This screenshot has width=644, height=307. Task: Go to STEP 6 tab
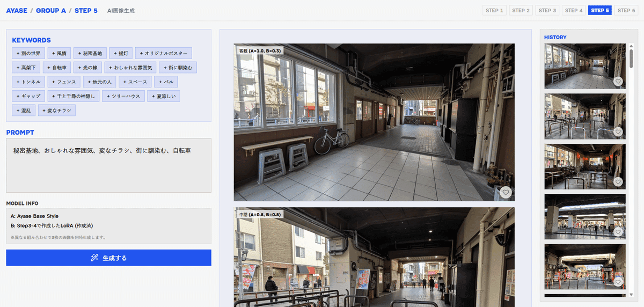tap(626, 10)
